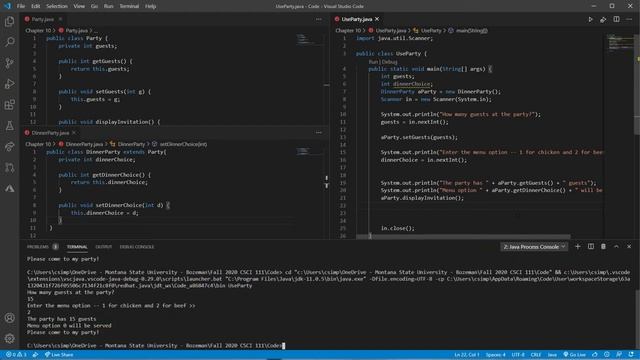Click DinnerParty class breadcrumb in DinnerParty editor

(131, 144)
